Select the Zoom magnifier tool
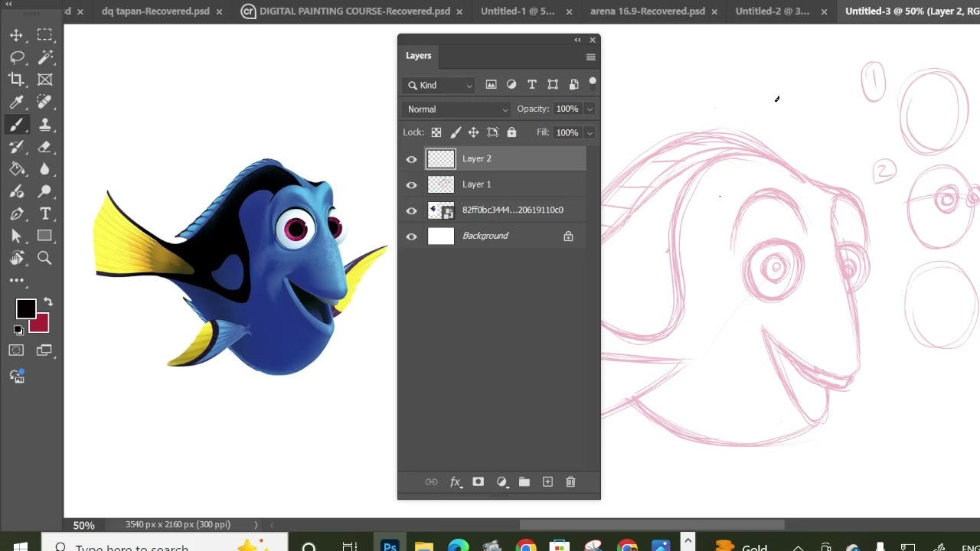 click(44, 259)
